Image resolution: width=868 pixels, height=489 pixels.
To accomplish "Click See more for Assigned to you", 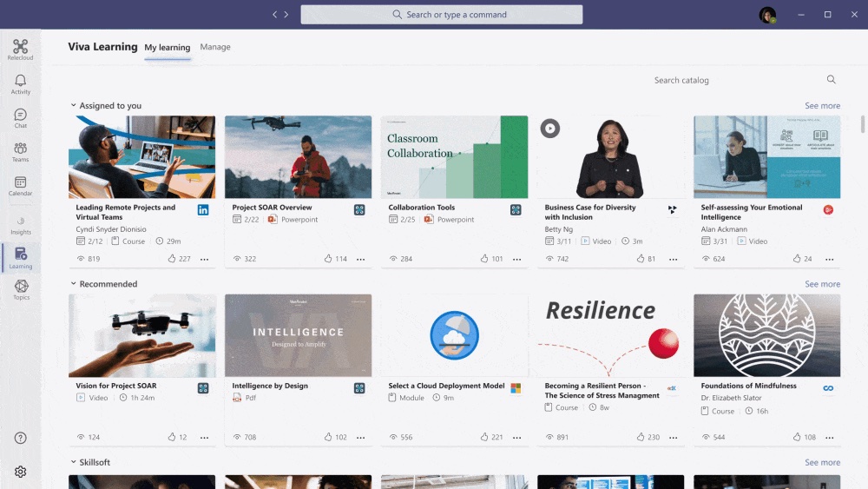I will [x=822, y=105].
